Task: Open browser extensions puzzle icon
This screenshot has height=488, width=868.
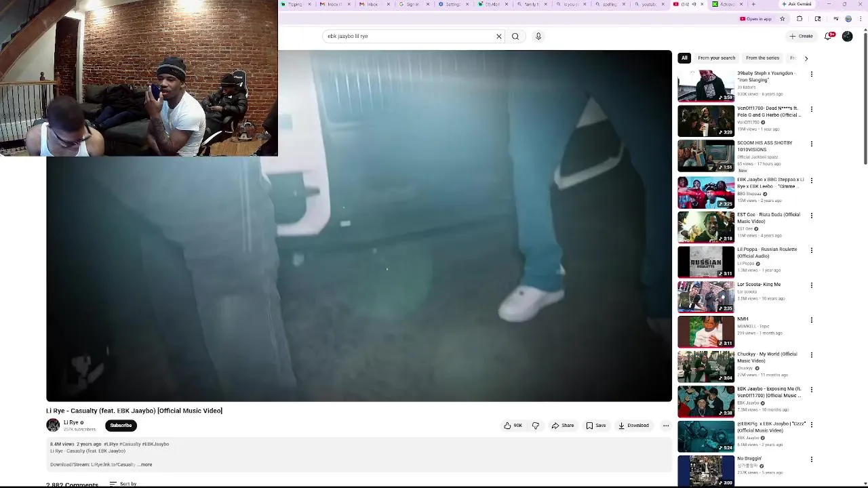Action: point(800,19)
